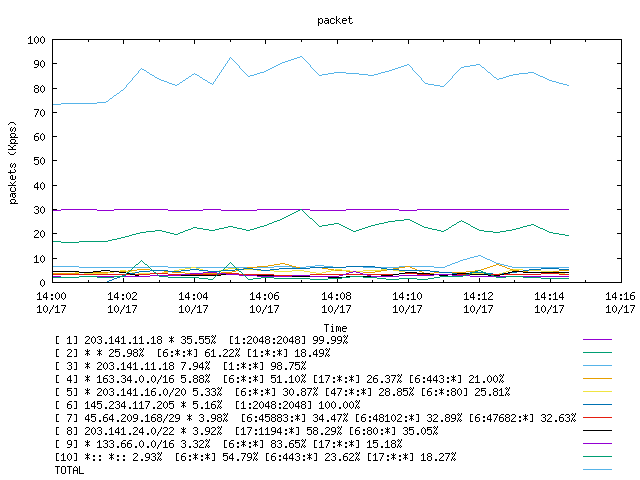640x480 pixels.
Task: Click the "[6:443:*] 23.62%" entry in row 10
Action: click(313, 457)
